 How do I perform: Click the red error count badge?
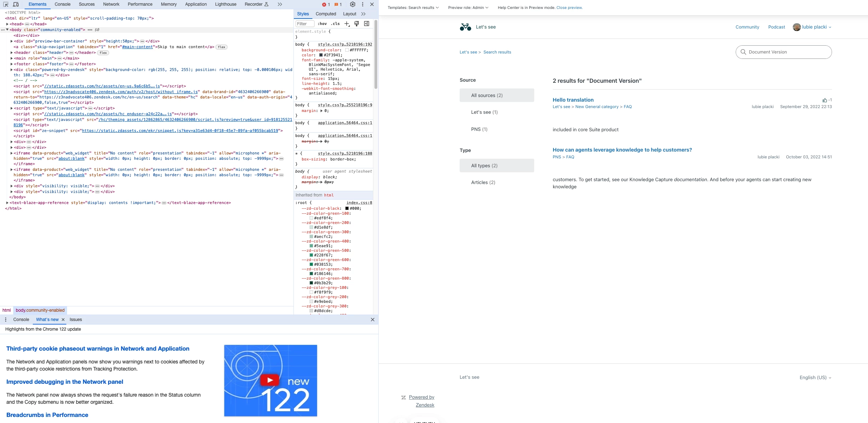(x=326, y=4)
